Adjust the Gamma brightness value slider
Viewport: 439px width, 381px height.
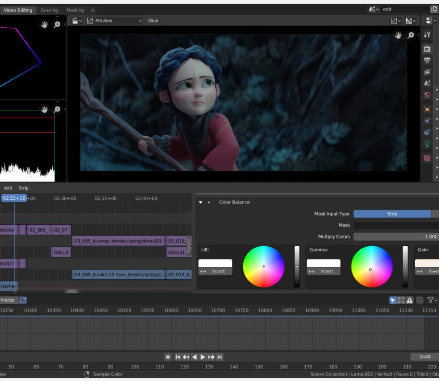pos(405,266)
